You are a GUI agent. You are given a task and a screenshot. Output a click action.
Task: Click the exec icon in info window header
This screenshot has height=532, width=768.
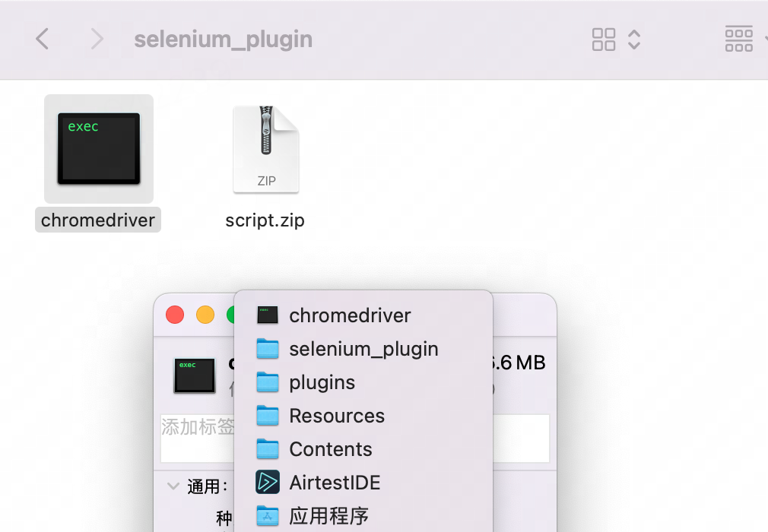[x=195, y=375]
